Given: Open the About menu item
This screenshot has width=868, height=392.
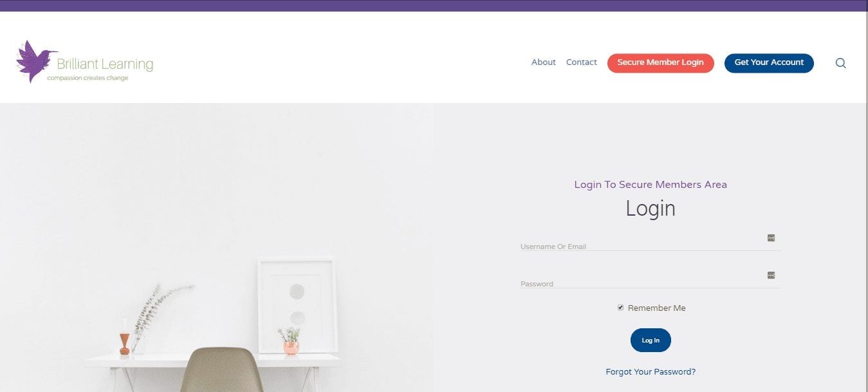Looking at the screenshot, I should 543,62.
